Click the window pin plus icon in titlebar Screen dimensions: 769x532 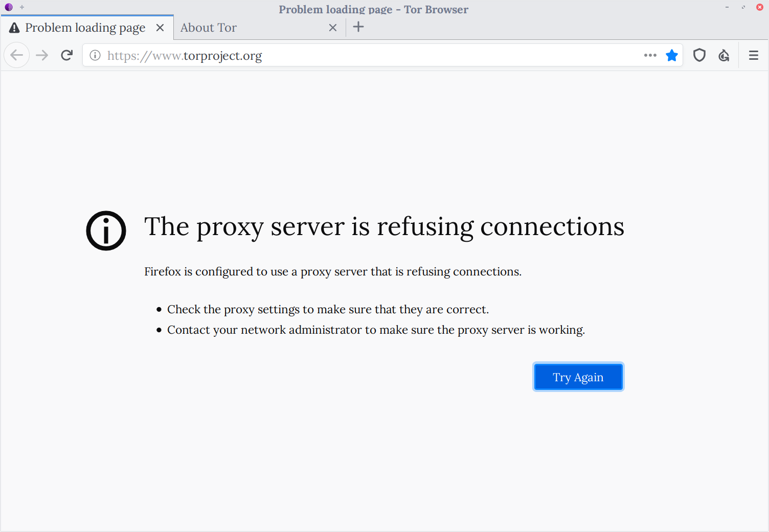click(x=22, y=7)
